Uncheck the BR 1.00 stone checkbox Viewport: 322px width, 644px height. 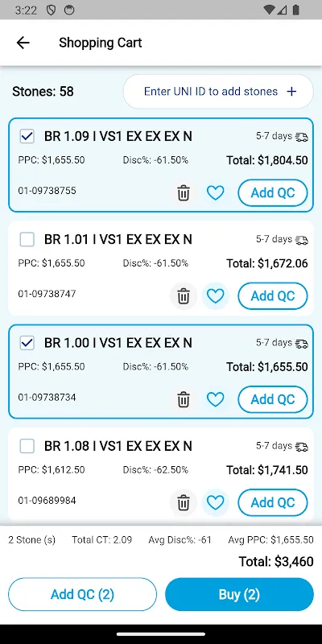pyautogui.click(x=27, y=343)
